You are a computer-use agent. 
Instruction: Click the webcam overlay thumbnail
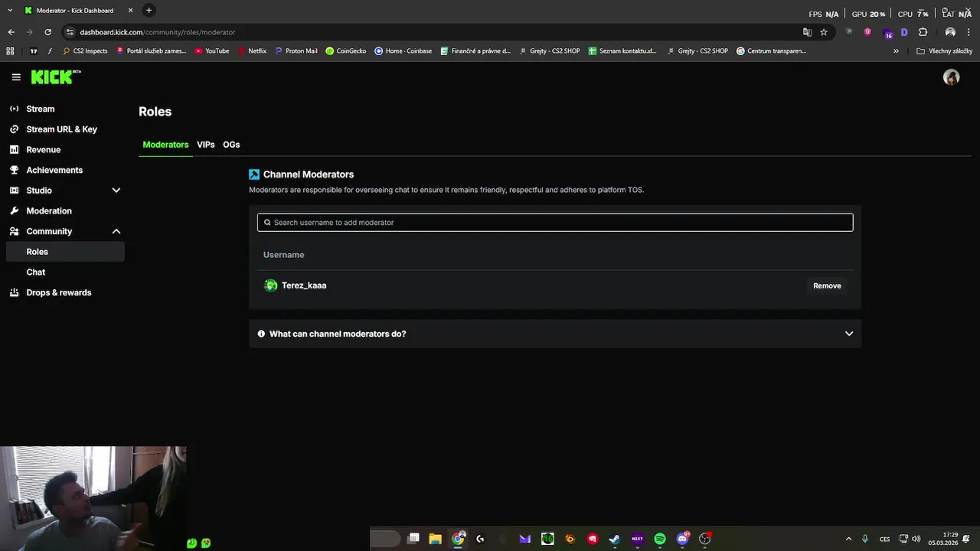point(93,498)
